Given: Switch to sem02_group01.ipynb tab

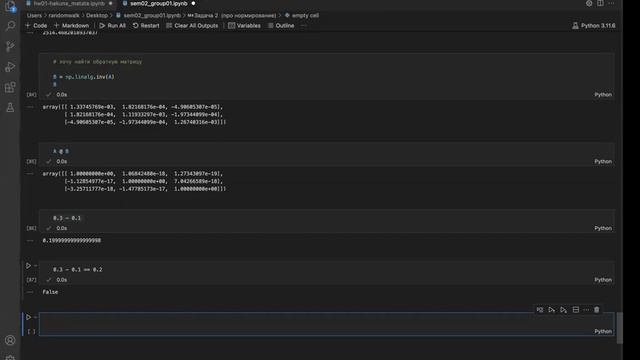Looking at the screenshot, I should pos(158,3).
